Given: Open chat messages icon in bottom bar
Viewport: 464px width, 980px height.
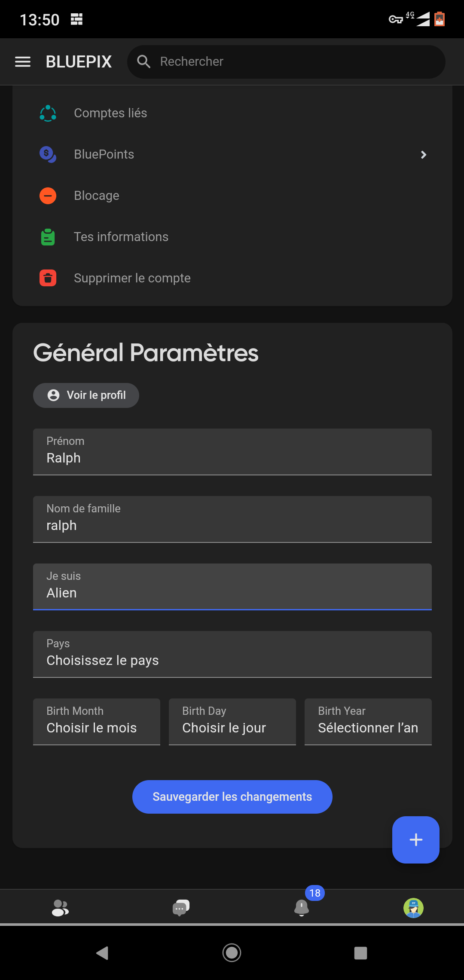Looking at the screenshot, I should [x=181, y=908].
